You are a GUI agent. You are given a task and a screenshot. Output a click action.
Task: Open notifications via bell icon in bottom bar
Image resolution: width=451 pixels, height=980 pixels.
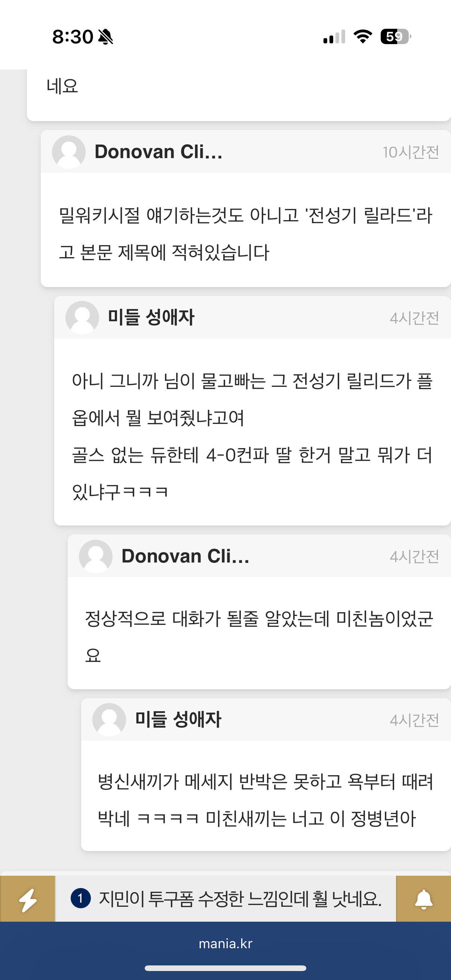(x=423, y=900)
